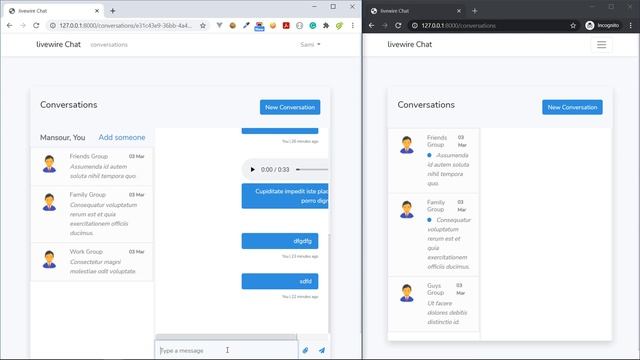Click blue unread dot on Family Group
Viewport: 640px width, 360px height.
click(429, 220)
